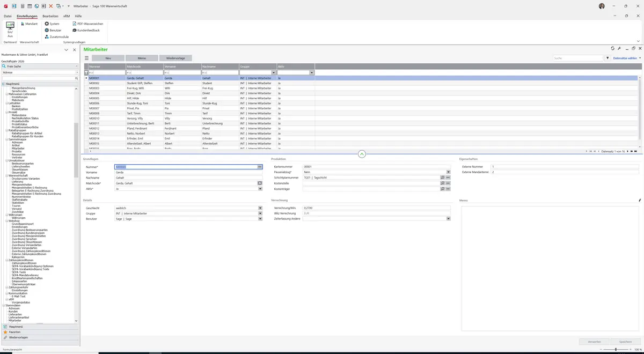This screenshot has width=644, height=354.
Task: Open Kundenfeedback in ribbon
Action: pyautogui.click(x=86, y=30)
